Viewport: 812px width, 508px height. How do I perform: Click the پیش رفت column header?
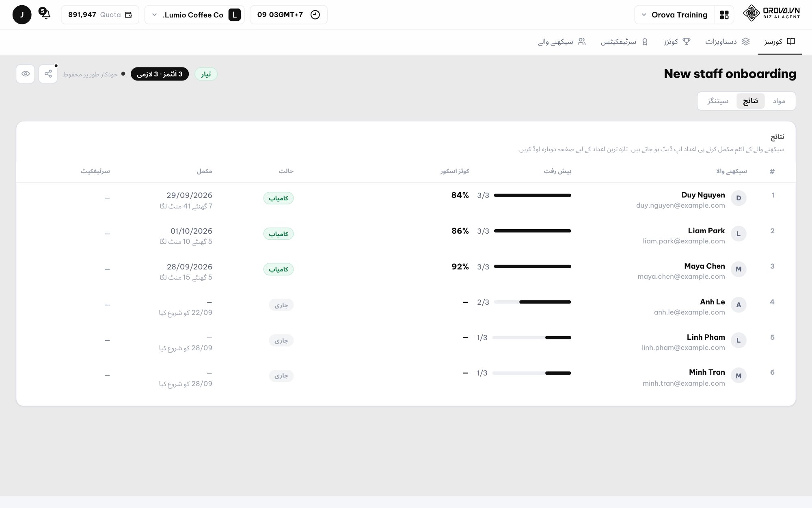coord(557,171)
